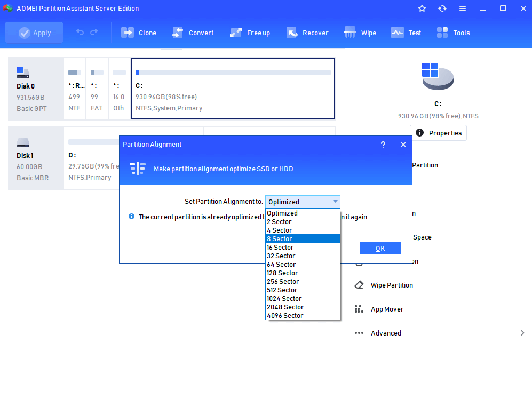Click the 930.96 GB(98% free),NFTS text

tap(438, 116)
